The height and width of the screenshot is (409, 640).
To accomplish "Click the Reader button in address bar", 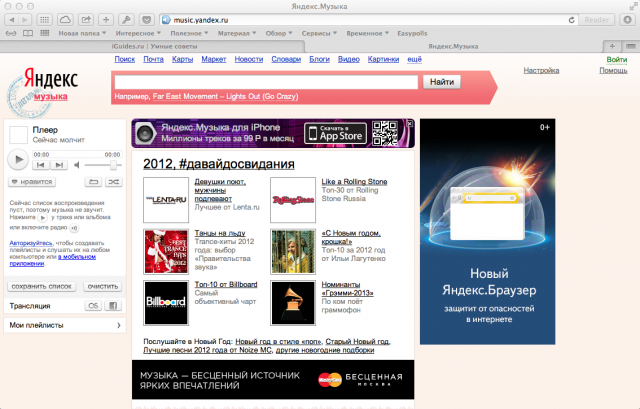I will (596, 20).
